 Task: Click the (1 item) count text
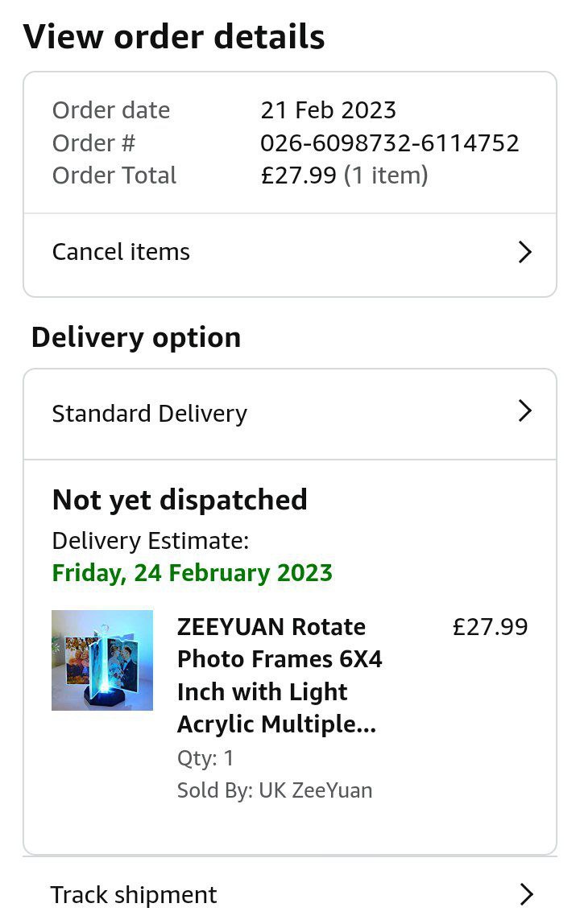385,175
